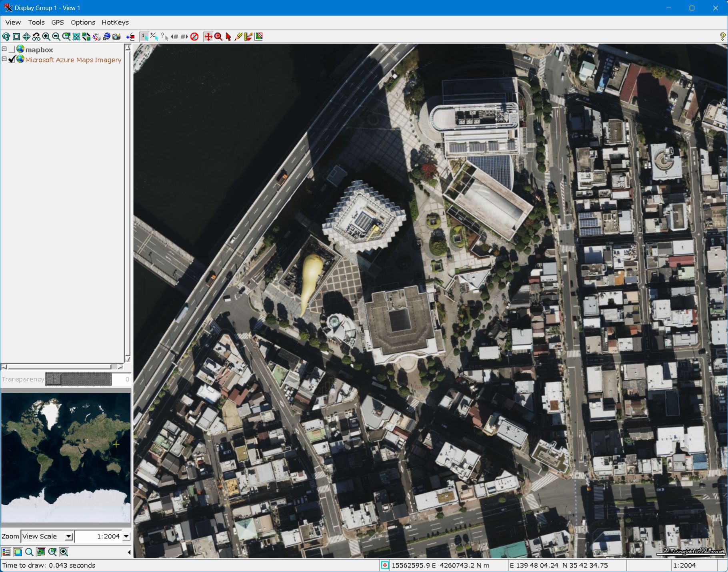Viewport: 728px width, 572px height.
Task: Select the red arrow select tool
Action: coord(228,37)
